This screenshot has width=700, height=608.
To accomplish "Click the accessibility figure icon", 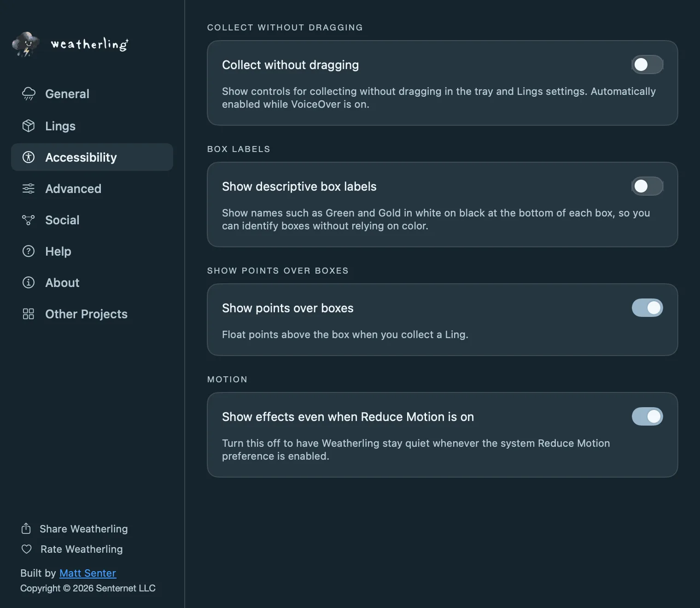I will tap(29, 157).
